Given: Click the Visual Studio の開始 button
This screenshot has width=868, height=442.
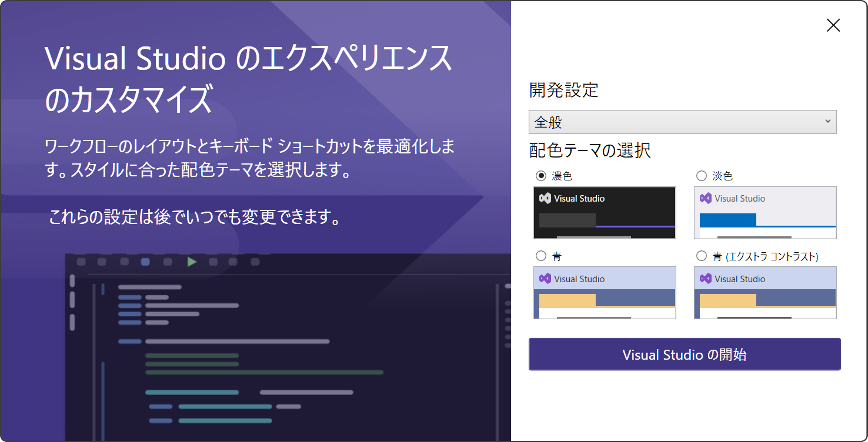Looking at the screenshot, I should (x=685, y=354).
